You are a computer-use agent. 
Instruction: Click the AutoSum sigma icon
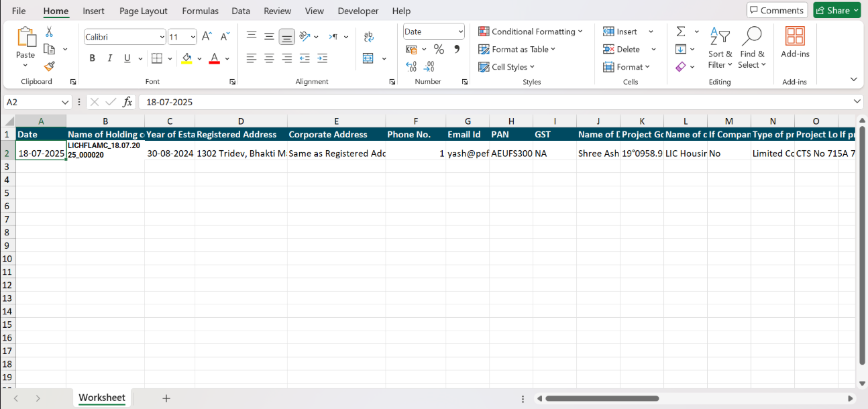[x=681, y=32]
